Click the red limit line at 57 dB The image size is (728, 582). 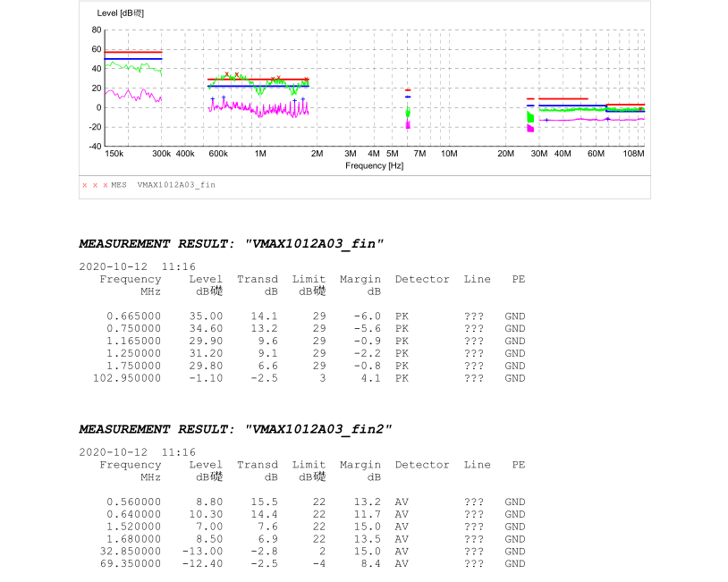pos(132,50)
